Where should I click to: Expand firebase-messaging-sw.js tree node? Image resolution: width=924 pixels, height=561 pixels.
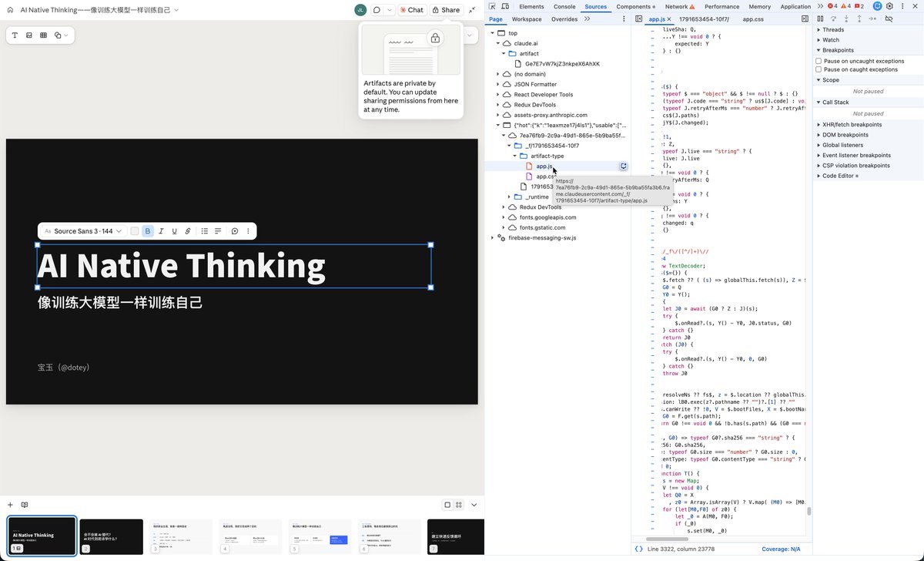coord(492,237)
